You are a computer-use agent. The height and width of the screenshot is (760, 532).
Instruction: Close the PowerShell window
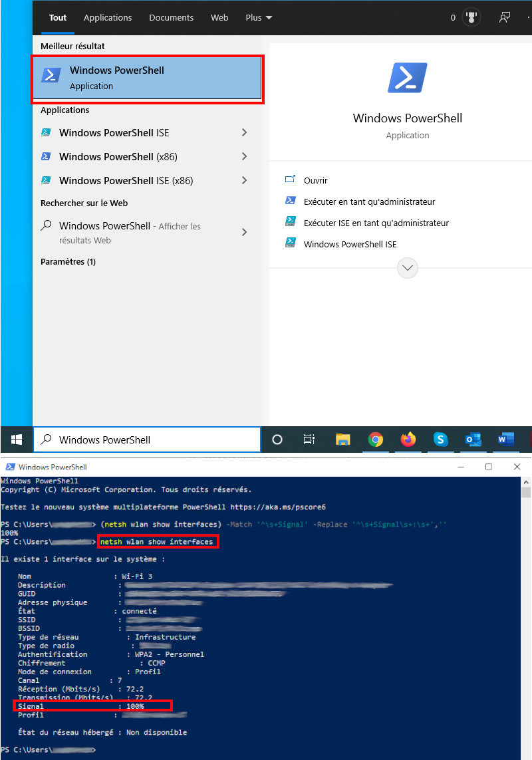(x=517, y=467)
